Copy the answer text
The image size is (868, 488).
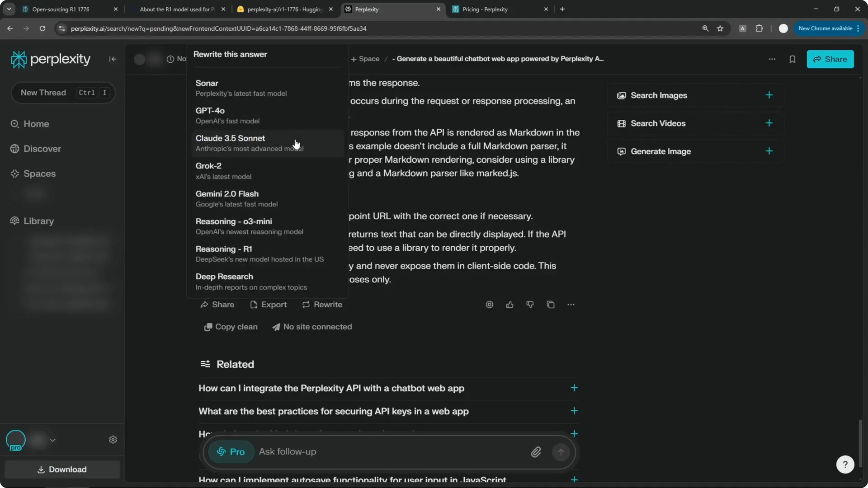tap(550, 305)
